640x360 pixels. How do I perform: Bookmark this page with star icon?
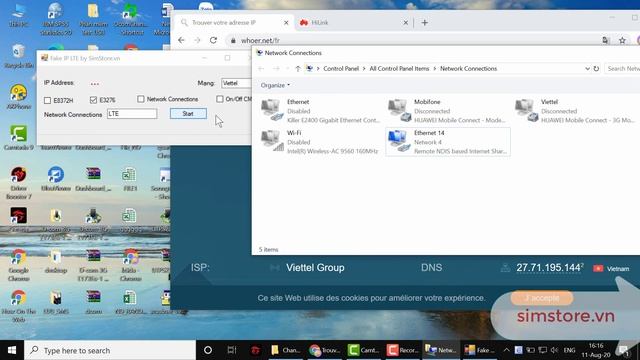click(622, 40)
